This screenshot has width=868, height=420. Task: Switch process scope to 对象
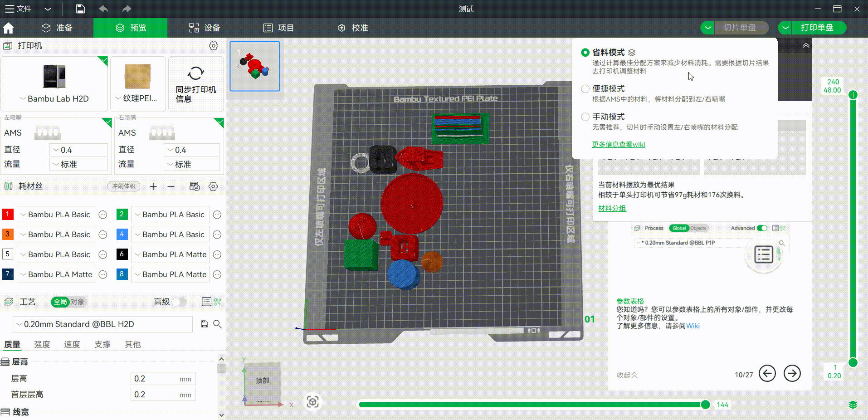point(78,302)
